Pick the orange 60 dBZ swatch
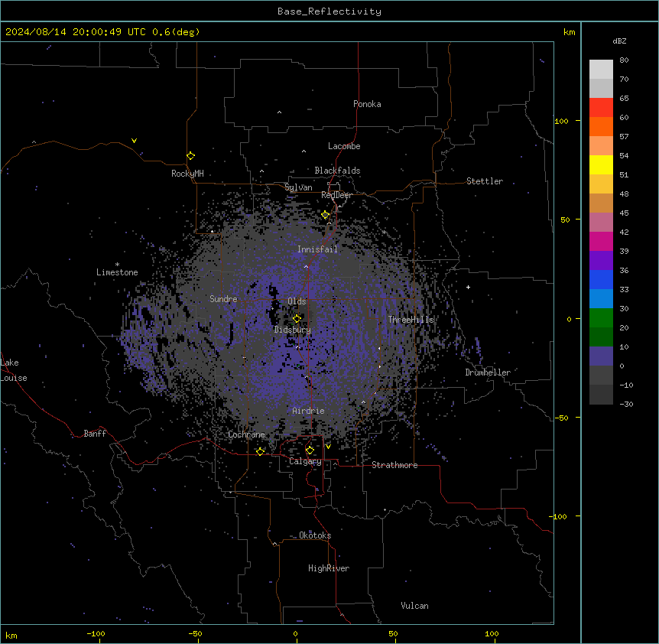659x644 pixels. [x=601, y=126]
